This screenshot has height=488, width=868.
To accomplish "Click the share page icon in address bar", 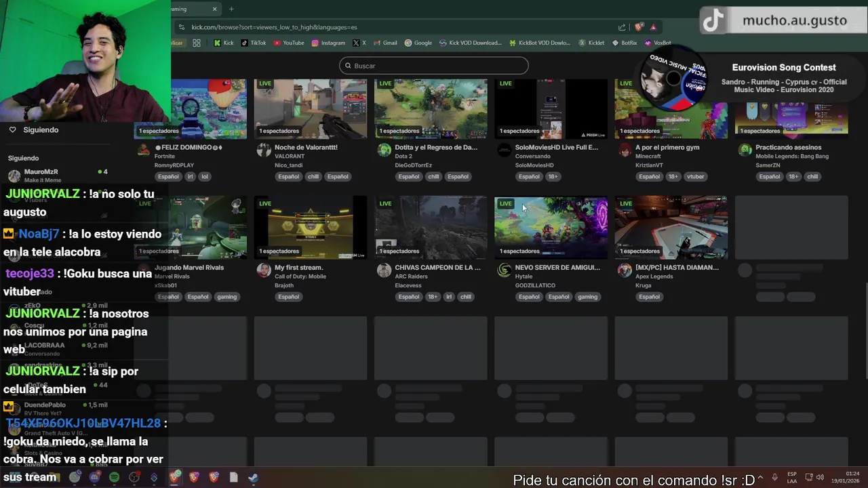I will click(x=622, y=27).
